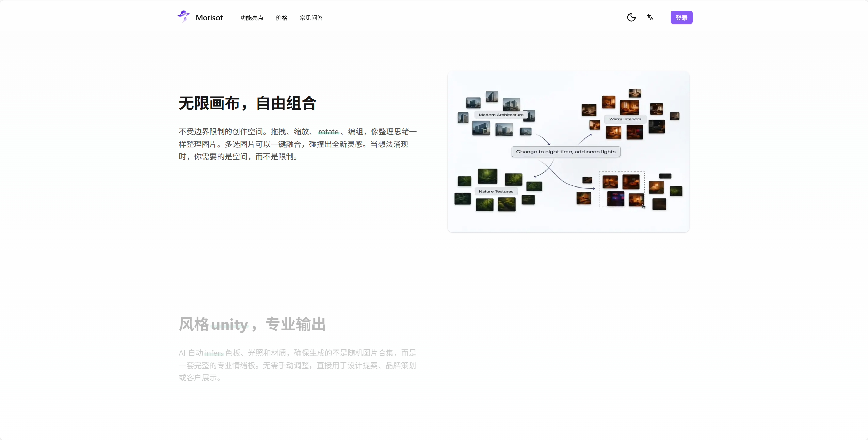Image resolution: width=868 pixels, height=440 pixels.
Task: Click the 风格unity，专业输出 heading
Action: click(x=252, y=324)
